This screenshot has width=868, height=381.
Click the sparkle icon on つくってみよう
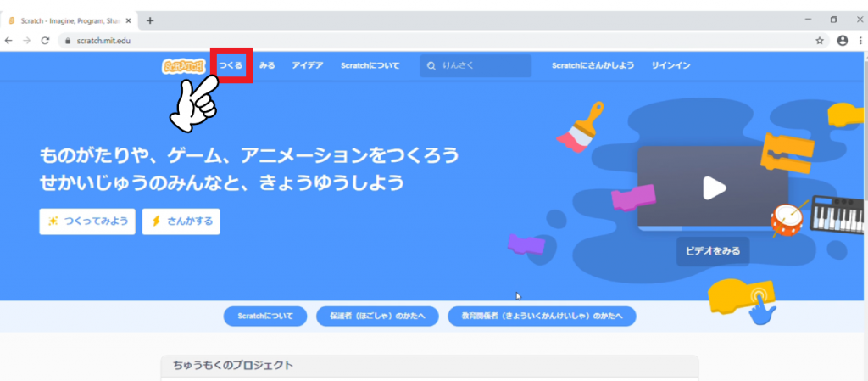click(53, 221)
